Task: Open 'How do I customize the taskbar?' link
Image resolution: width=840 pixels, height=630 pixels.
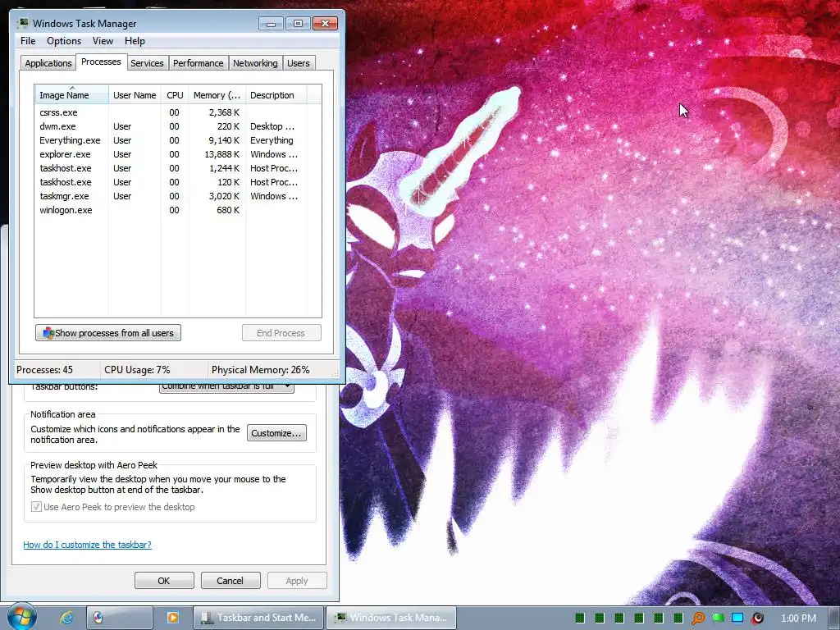Action: point(87,545)
